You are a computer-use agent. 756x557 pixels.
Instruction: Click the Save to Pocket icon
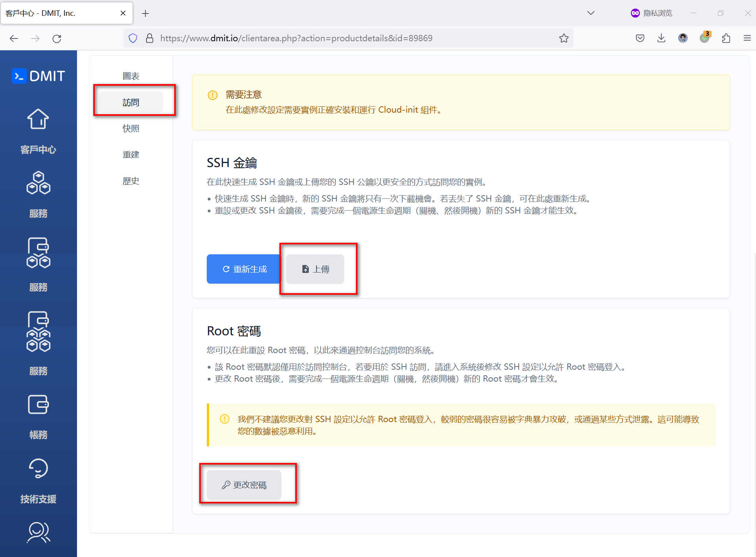tap(640, 38)
